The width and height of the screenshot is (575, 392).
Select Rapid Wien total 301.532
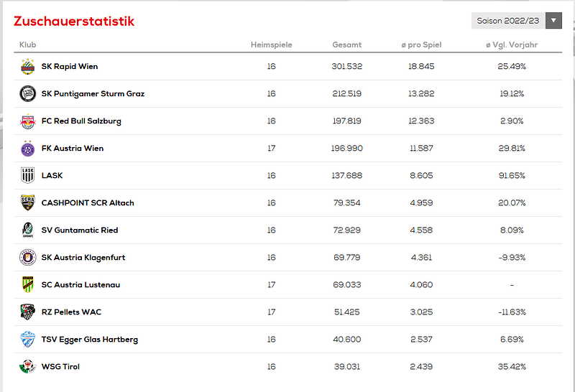(347, 66)
